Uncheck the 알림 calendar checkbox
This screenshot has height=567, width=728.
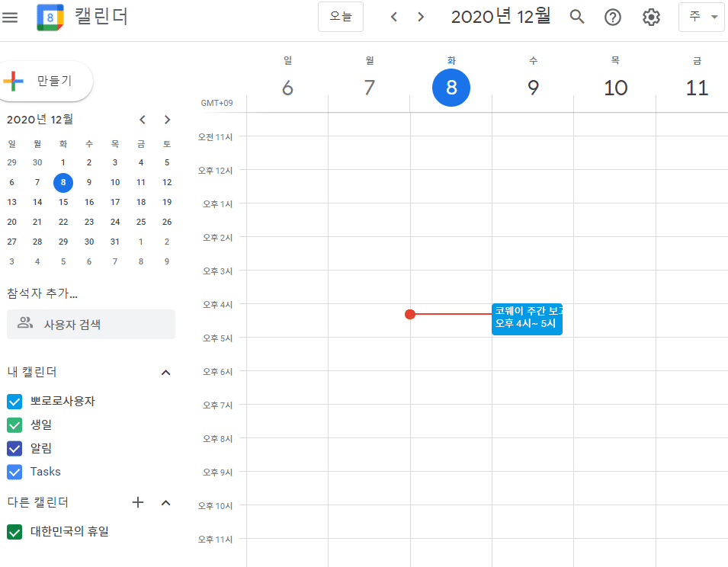(x=14, y=449)
